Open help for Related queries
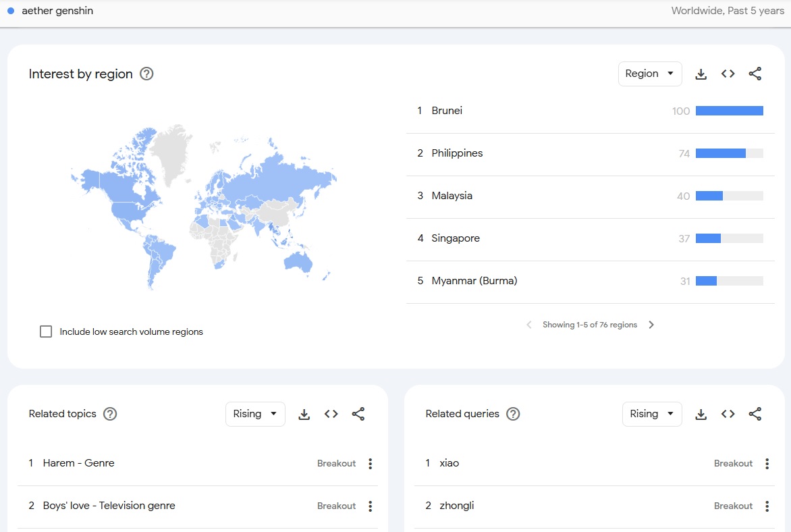Image resolution: width=791 pixels, height=532 pixels. point(513,414)
